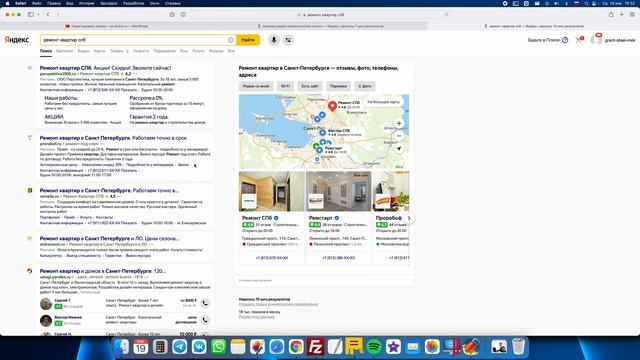640x360 pixels.
Task: Select the red Ремонт СПБ map pin
Action: click(x=333, y=106)
